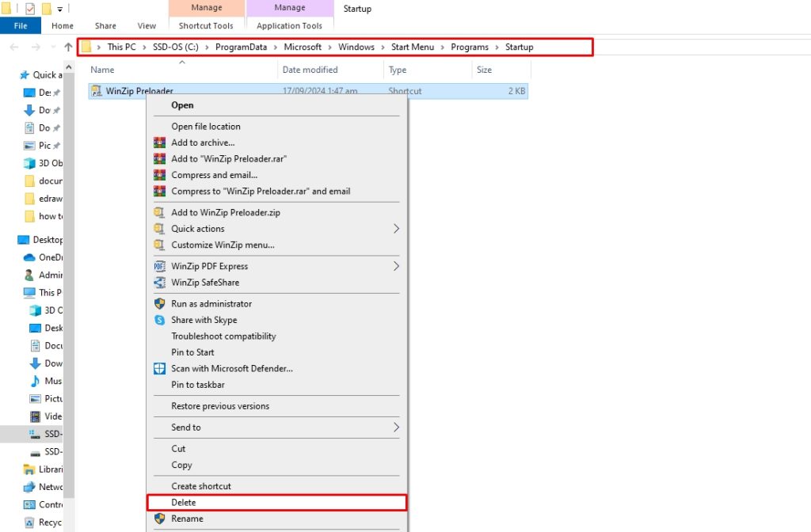Viewport: 811px width, 532px height.
Task: Choose Run as administrator
Action: coord(276,303)
